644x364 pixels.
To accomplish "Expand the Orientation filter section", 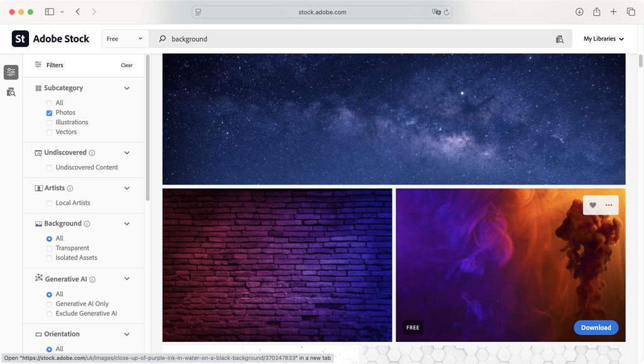I will (x=126, y=334).
